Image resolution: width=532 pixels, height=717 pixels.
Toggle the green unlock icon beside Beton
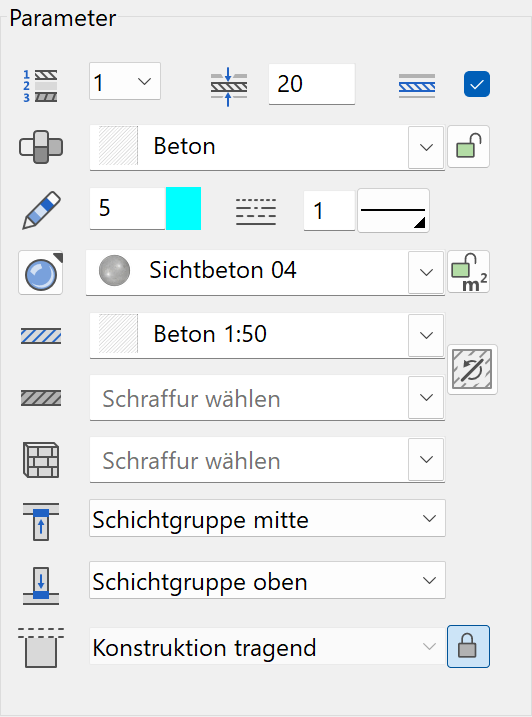pyautogui.click(x=468, y=146)
